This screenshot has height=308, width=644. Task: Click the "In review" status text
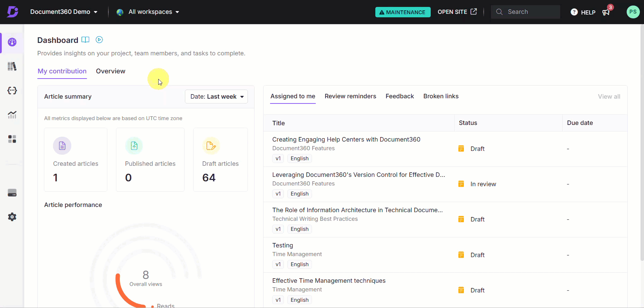coord(483,184)
